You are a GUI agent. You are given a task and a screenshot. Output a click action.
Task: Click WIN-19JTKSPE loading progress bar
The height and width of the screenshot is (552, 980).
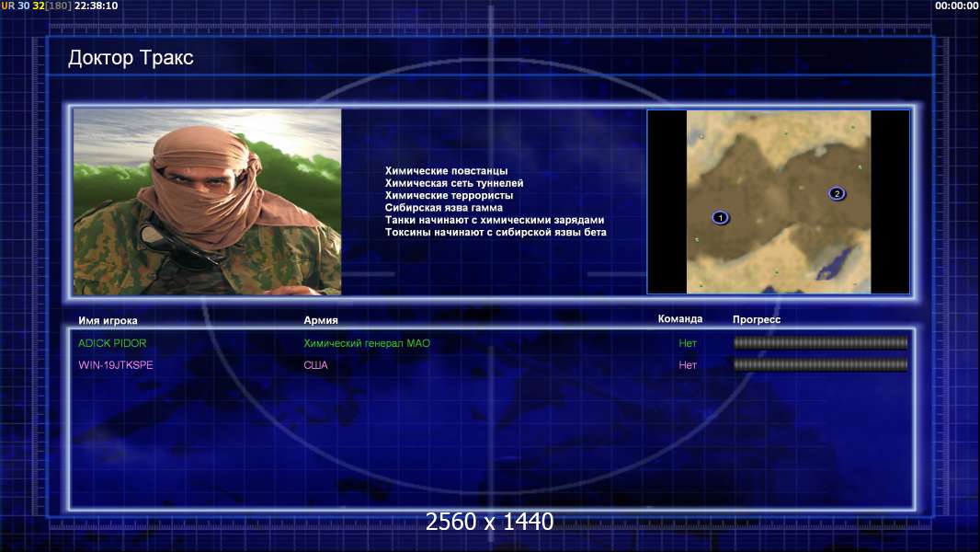point(820,364)
